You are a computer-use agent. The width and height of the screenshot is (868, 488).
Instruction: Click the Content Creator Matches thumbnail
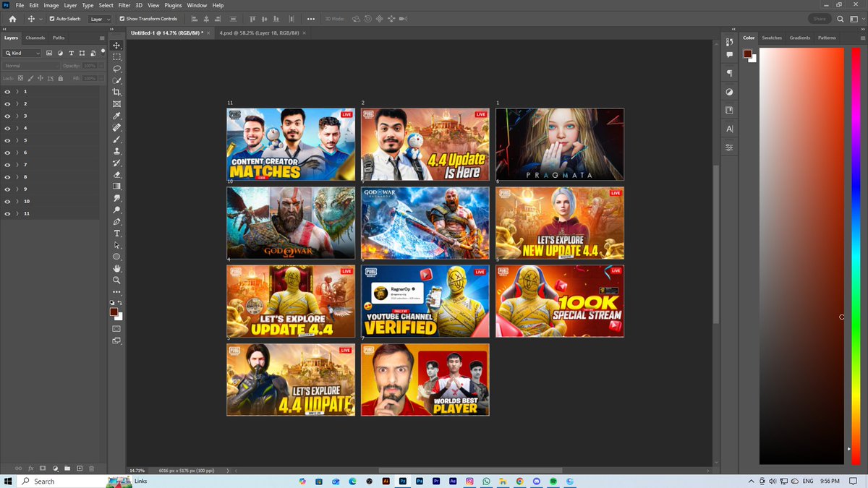click(291, 144)
